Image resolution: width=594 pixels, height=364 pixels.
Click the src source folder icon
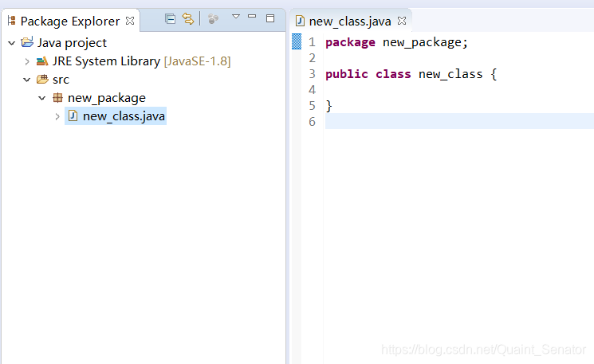(x=42, y=79)
